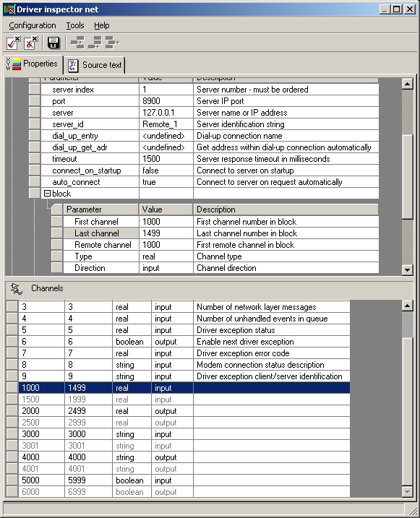Open the Tools menu
This screenshot has width=420, height=518.
point(75,25)
